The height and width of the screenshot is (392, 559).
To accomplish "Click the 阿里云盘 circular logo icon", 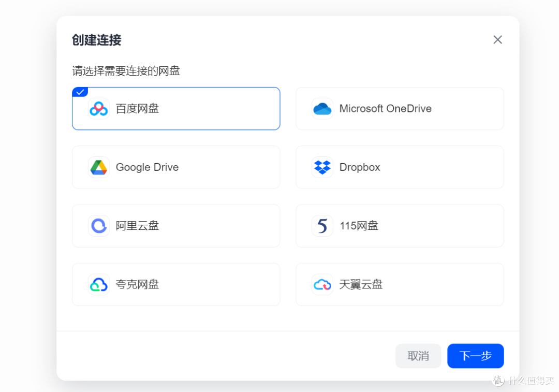I will [99, 226].
